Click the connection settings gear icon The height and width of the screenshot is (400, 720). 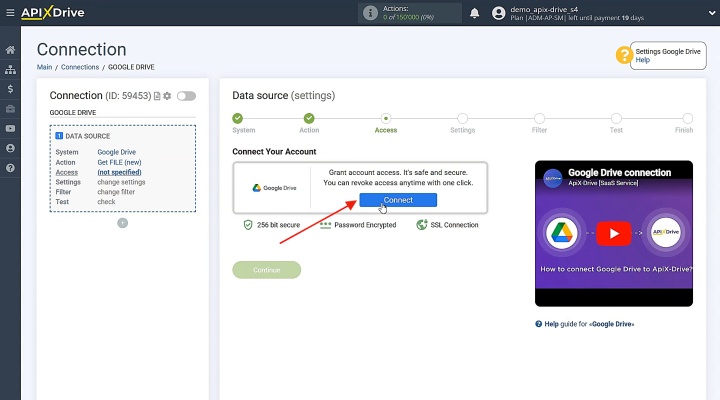coord(167,96)
